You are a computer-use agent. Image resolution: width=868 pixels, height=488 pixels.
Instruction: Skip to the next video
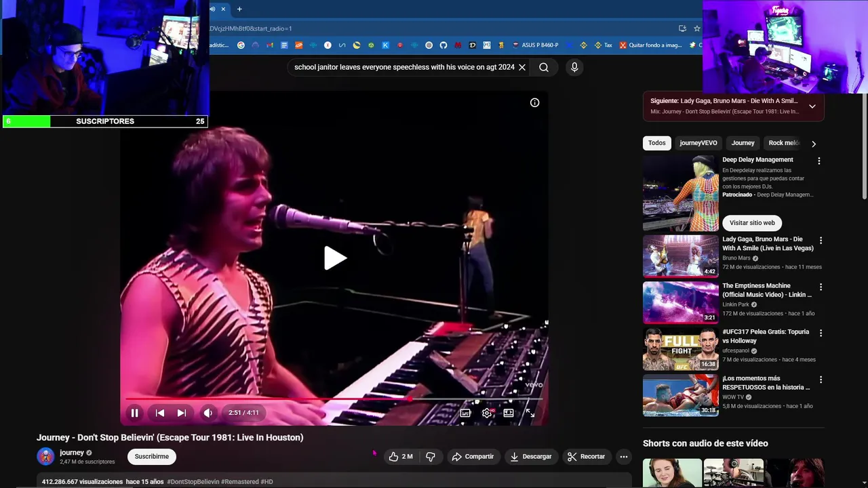(x=182, y=413)
